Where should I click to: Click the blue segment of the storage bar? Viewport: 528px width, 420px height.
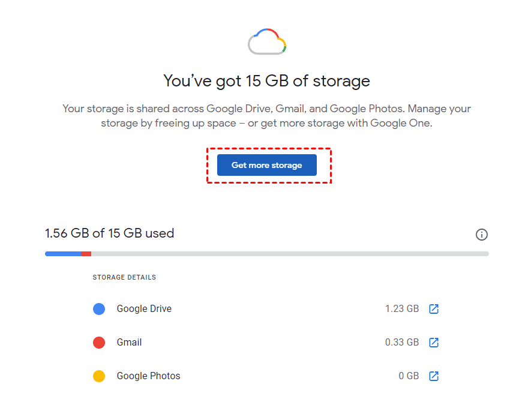(63, 254)
